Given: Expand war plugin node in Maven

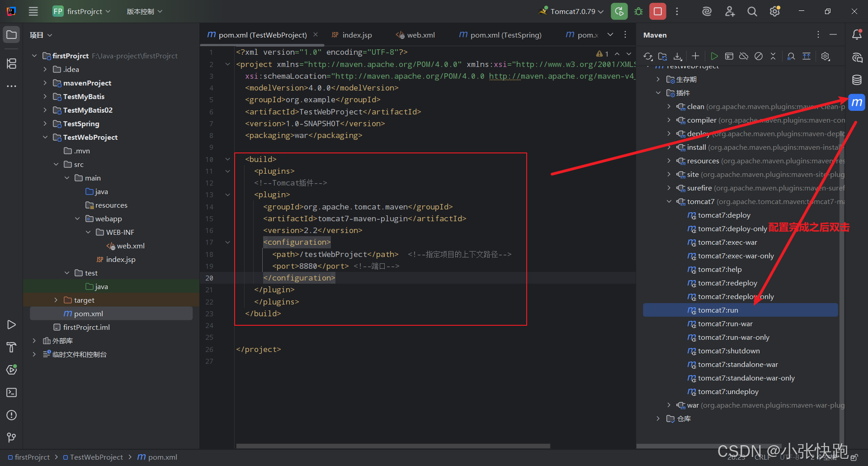Looking at the screenshot, I should 669,405.
